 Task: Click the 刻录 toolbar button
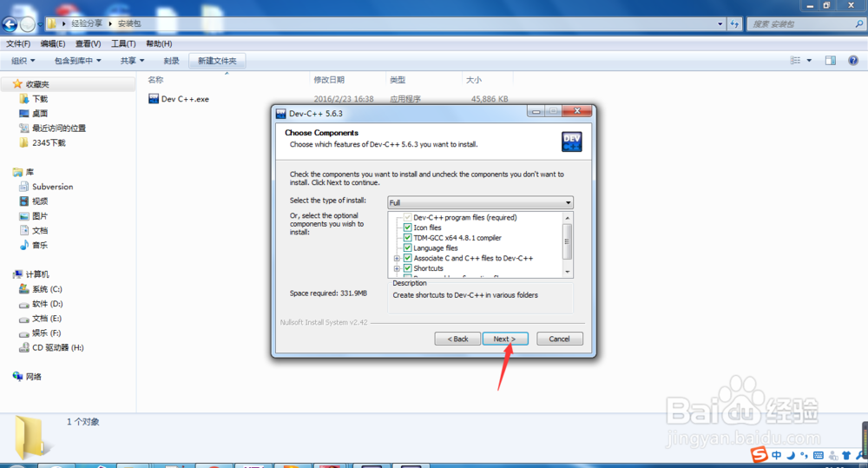(x=172, y=61)
